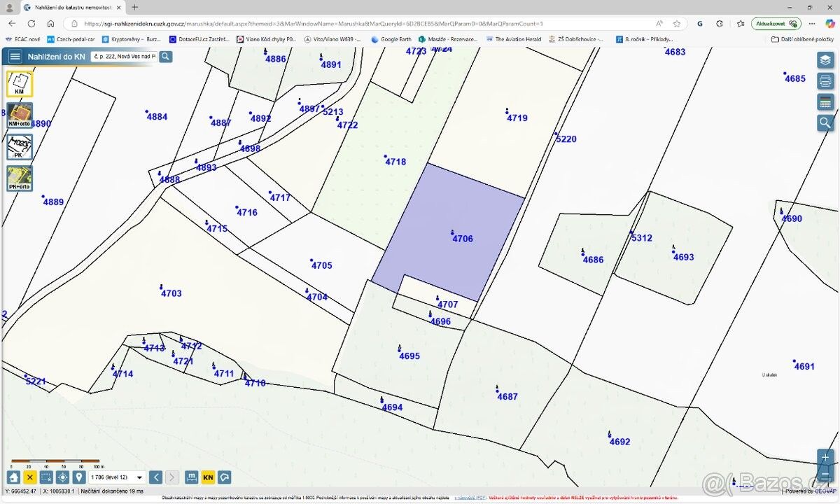Open the map layers panel icon

pyautogui.click(x=825, y=60)
